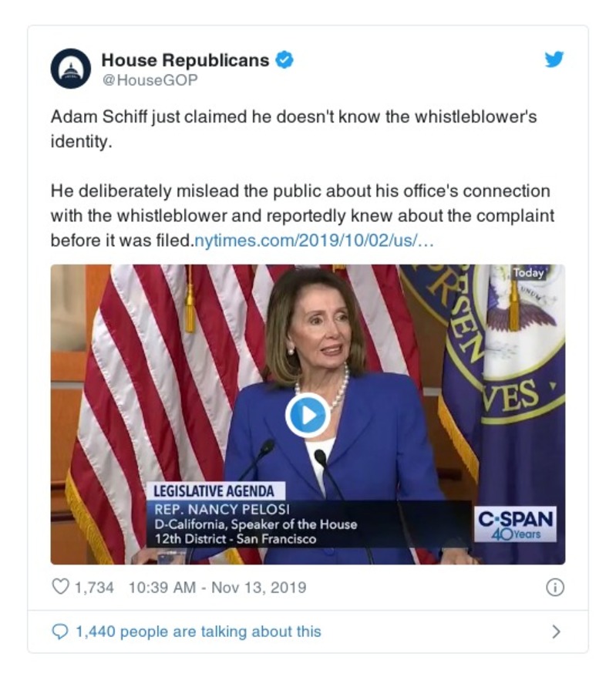Click the 'Today' label on video
616x684 pixels.
(529, 273)
